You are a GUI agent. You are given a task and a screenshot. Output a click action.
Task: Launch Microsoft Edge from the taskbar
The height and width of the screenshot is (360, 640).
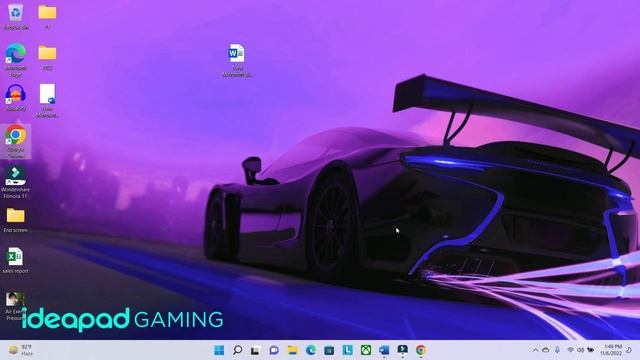[311, 350]
